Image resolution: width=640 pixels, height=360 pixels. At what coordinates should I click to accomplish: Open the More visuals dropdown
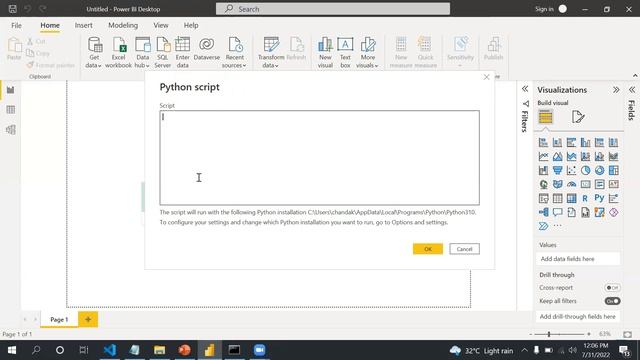click(367, 53)
